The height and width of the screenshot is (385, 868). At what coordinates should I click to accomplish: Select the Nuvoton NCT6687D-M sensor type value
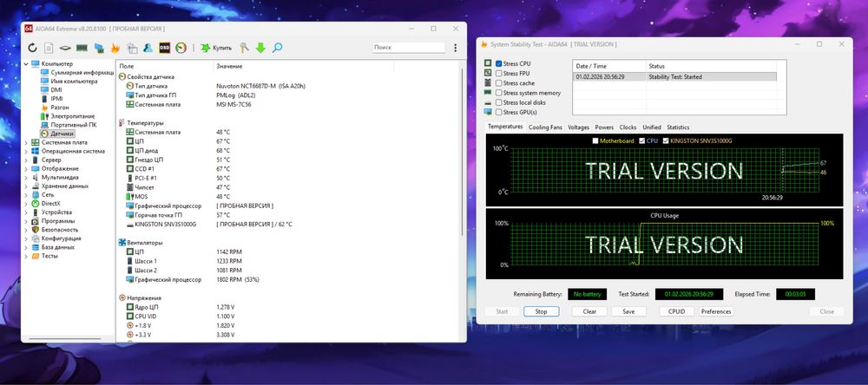260,87
